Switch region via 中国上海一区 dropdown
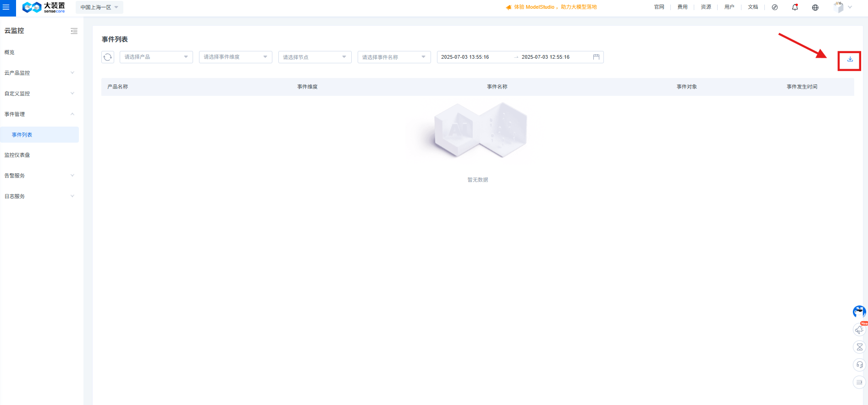Viewport: 868px width, 405px height. tap(99, 7)
